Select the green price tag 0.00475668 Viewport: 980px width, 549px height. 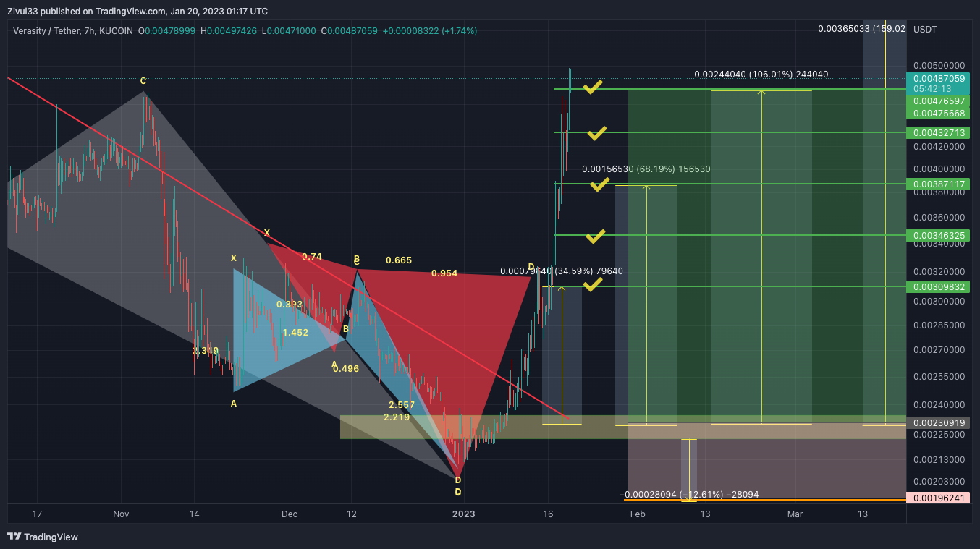(939, 114)
